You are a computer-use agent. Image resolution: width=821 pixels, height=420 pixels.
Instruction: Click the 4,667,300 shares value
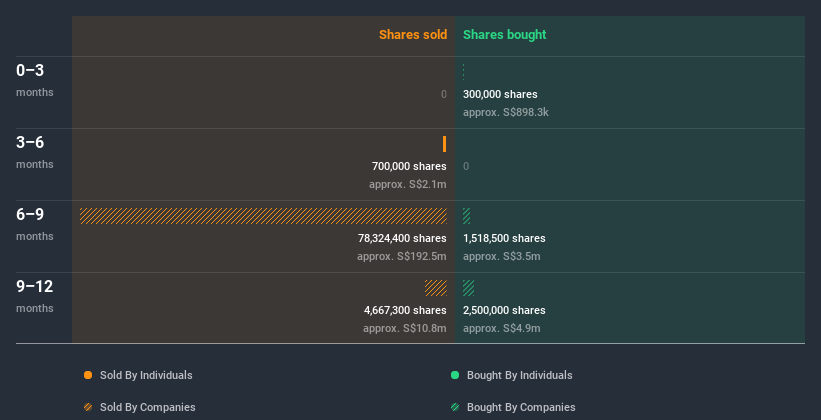(405, 310)
